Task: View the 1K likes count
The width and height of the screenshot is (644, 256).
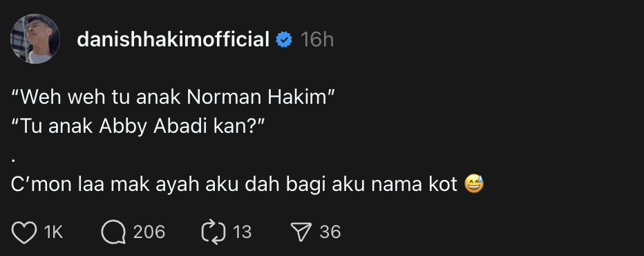Action: [53, 232]
